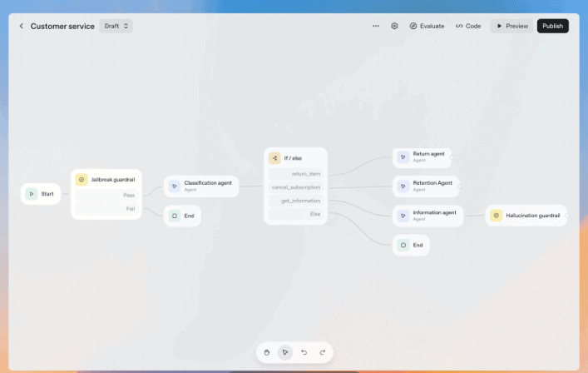Viewport: 588px width, 373px height.
Task: Redo the last action
Action: [x=322, y=352]
